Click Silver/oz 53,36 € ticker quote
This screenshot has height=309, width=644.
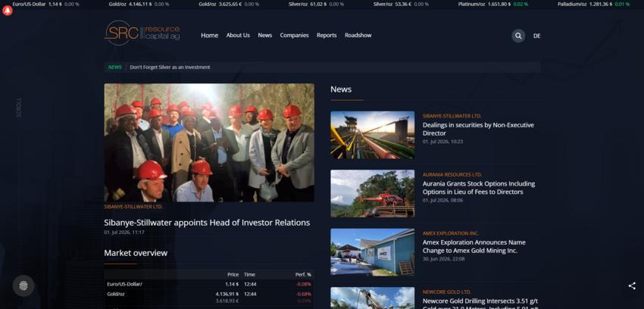[x=401, y=4]
